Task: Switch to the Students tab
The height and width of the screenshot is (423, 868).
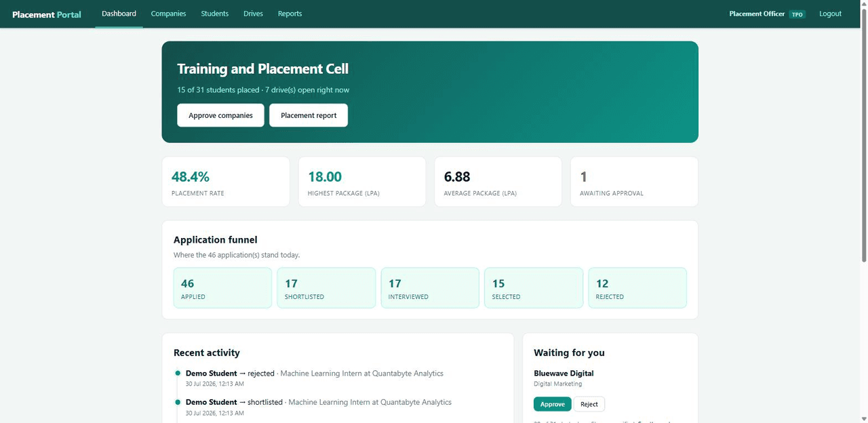Action: [215, 14]
